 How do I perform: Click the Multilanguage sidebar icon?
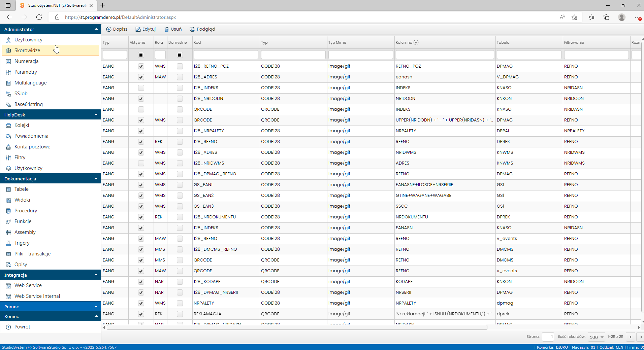8,83
